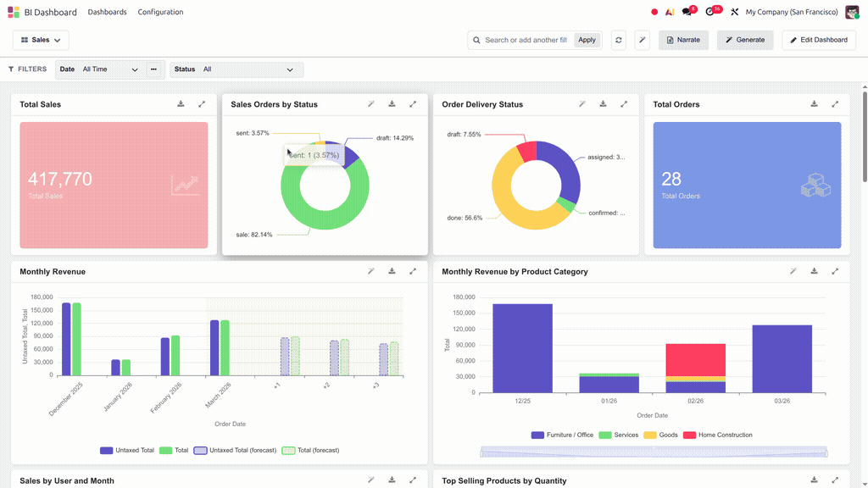The height and width of the screenshot is (488, 868).
Task: Open the Dashboards menu
Action: coord(107,12)
